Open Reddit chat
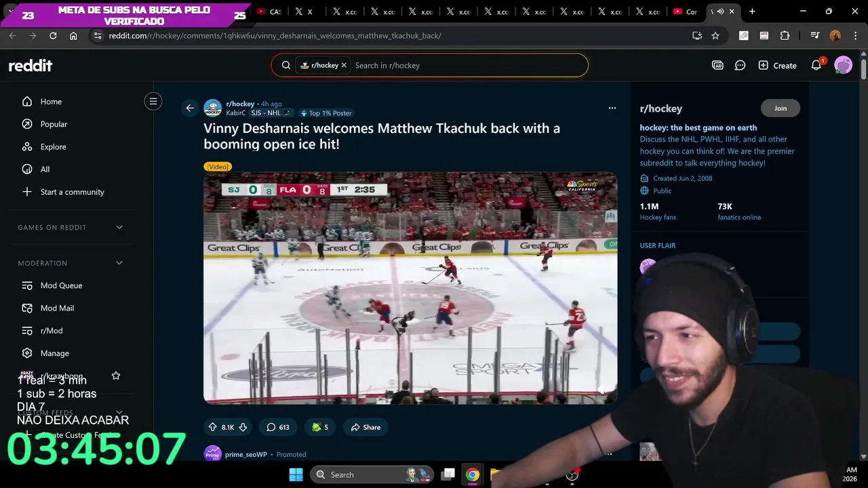 pyautogui.click(x=741, y=65)
